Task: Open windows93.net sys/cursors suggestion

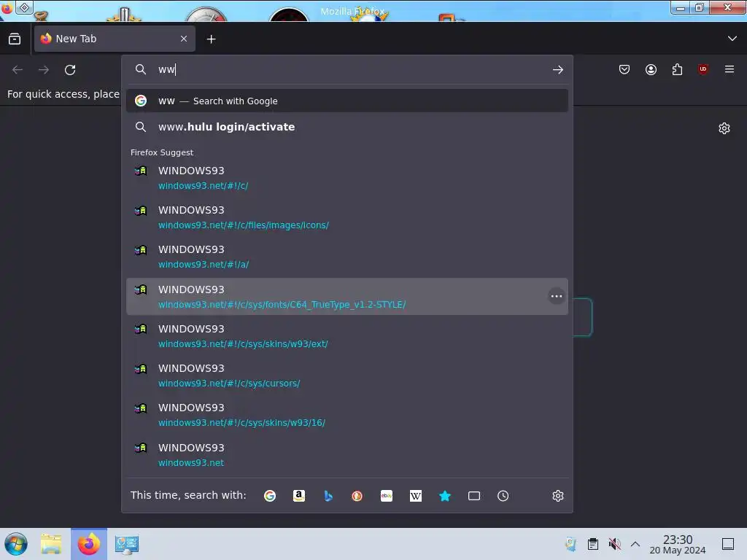Action: click(347, 376)
